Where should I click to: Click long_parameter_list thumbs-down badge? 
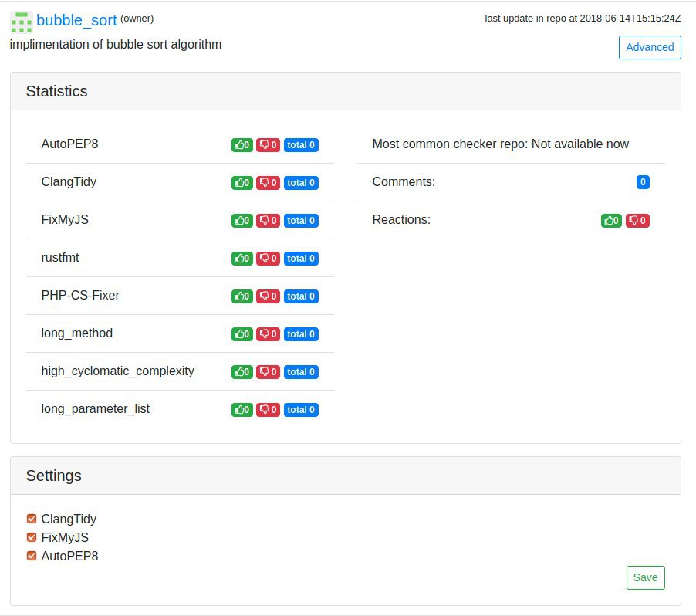268,409
